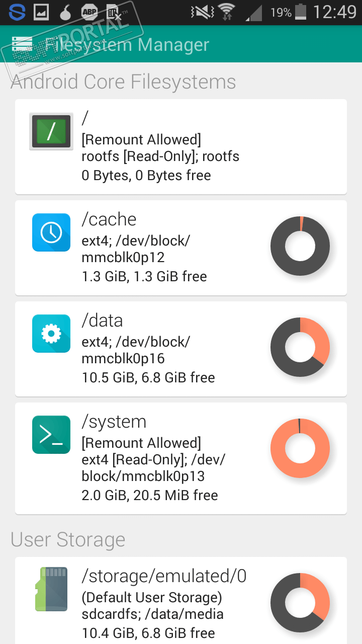362x644 pixels.
Task: Tap the SD card storage icon
Action: click(x=51, y=589)
